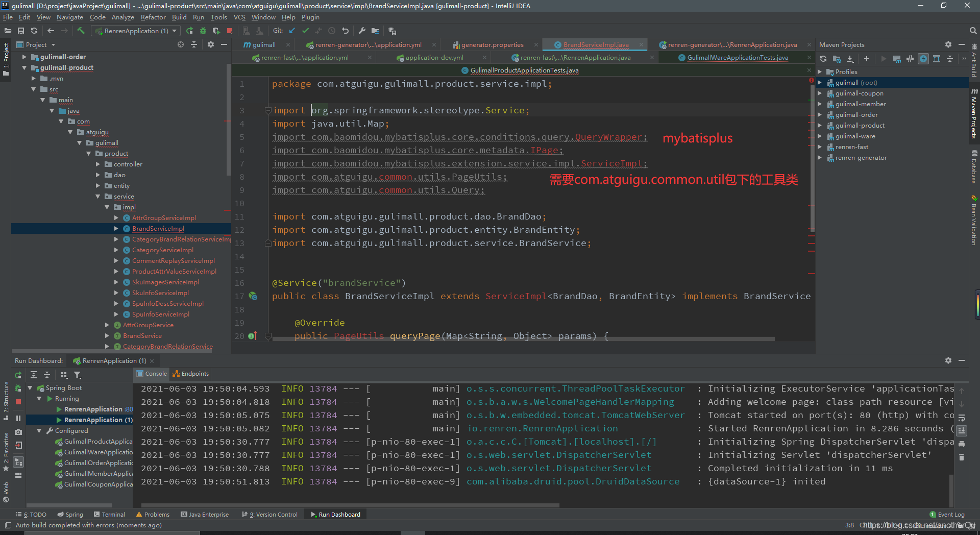Collapse the Spring Boot node in the Run Dashboard
Viewport: 980px width, 535px height.
[30, 387]
